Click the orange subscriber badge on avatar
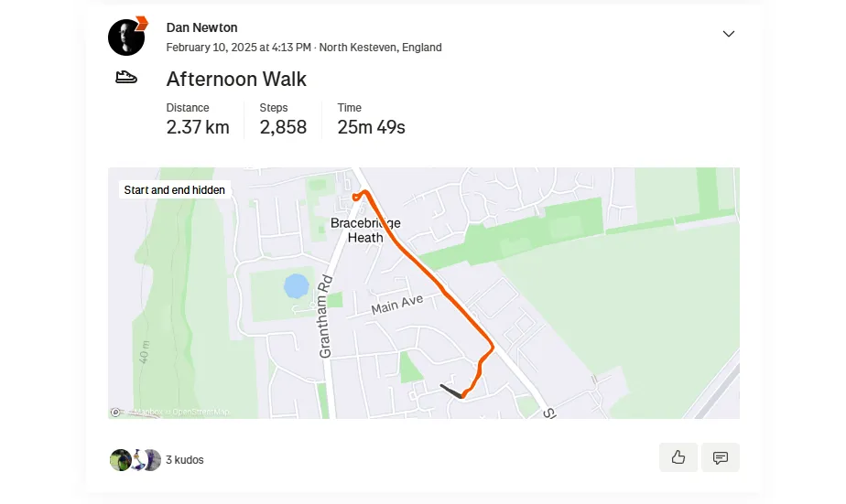This screenshot has height=504, width=846. pos(141,23)
